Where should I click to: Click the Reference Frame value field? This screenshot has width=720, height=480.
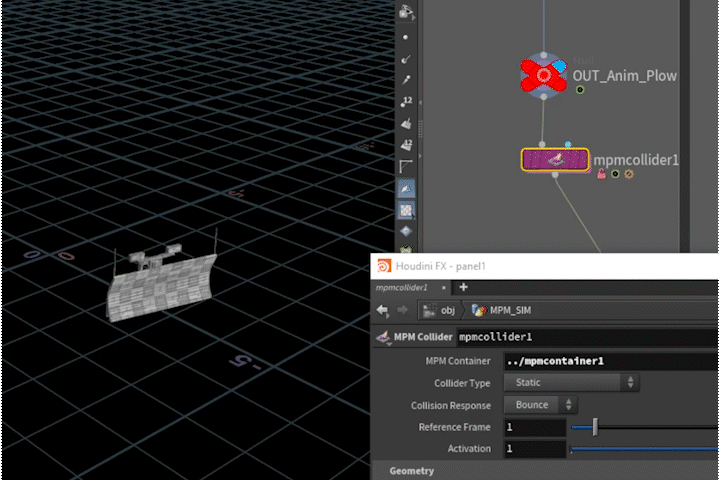535,427
